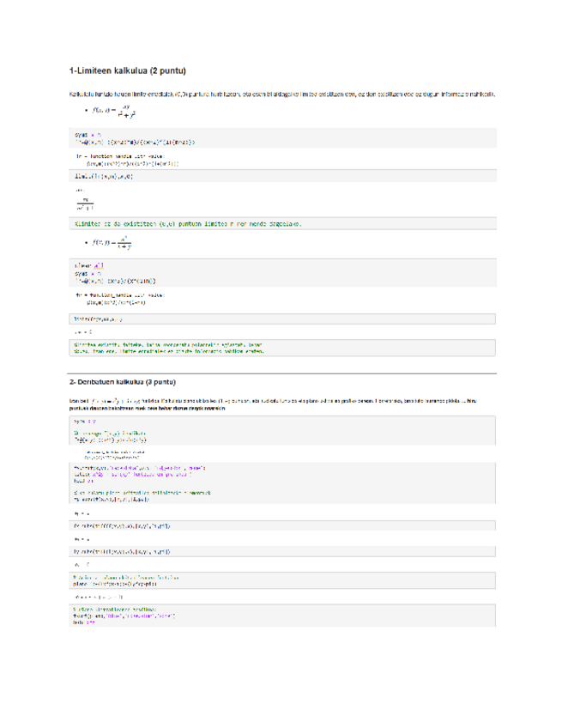Click the heading '1-Limiteen kalkulua (2 puntu)'
Image resolution: width=562 pixels, height=728 pixels.
[x=128, y=69]
